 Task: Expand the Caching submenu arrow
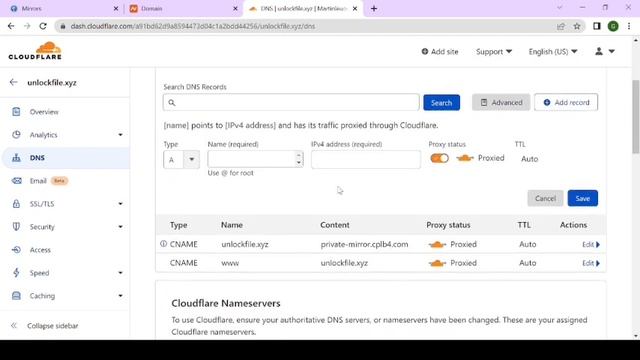(120, 296)
